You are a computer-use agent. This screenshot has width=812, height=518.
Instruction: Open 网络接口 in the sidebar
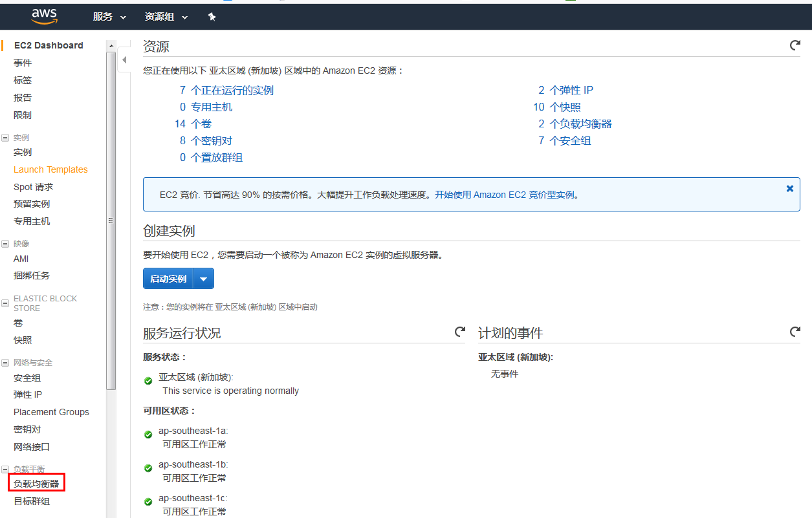coord(32,447)
